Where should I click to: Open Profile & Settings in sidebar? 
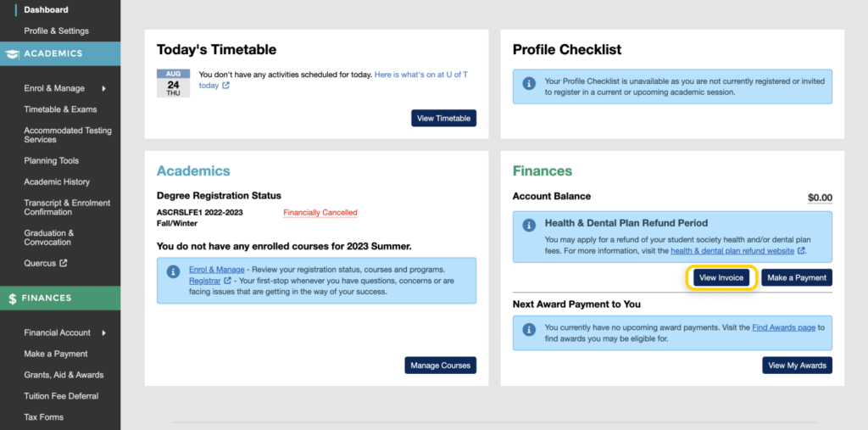56,31
